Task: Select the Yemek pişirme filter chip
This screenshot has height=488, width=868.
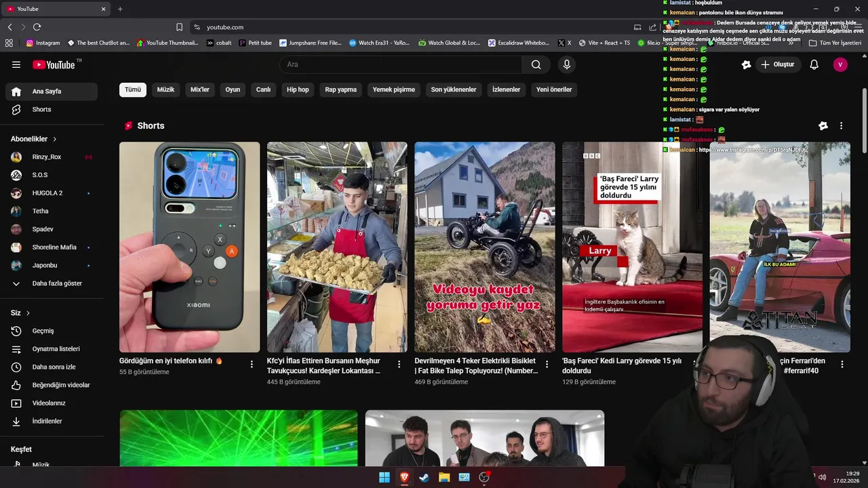Action: point(393,89)
